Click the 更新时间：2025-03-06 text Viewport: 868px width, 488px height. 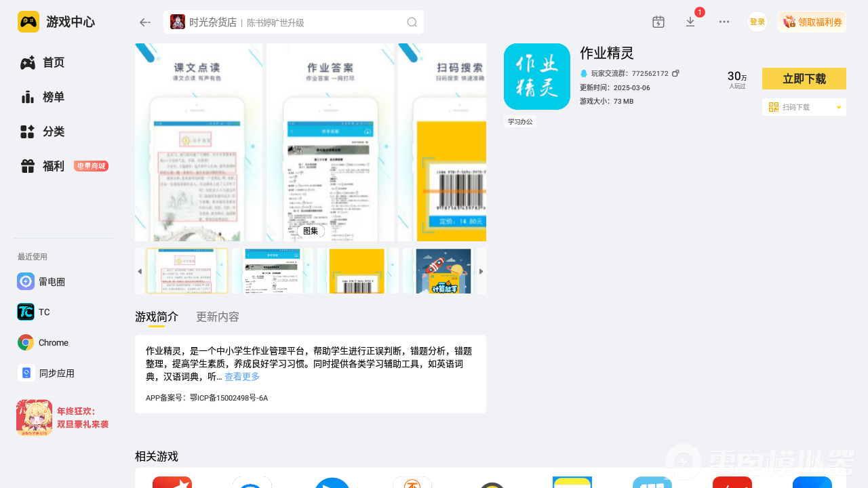pyautogui.click(x=615, y=87)
